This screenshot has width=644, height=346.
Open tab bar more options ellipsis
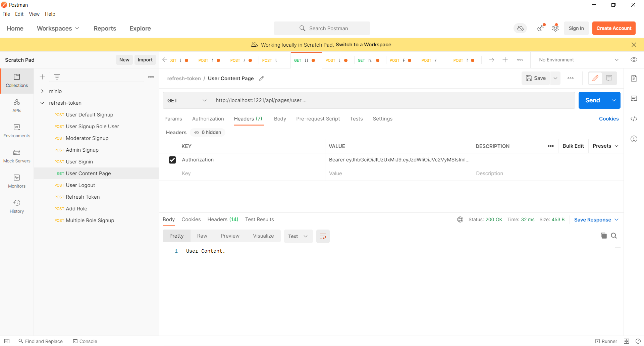[x=520, y=60]
